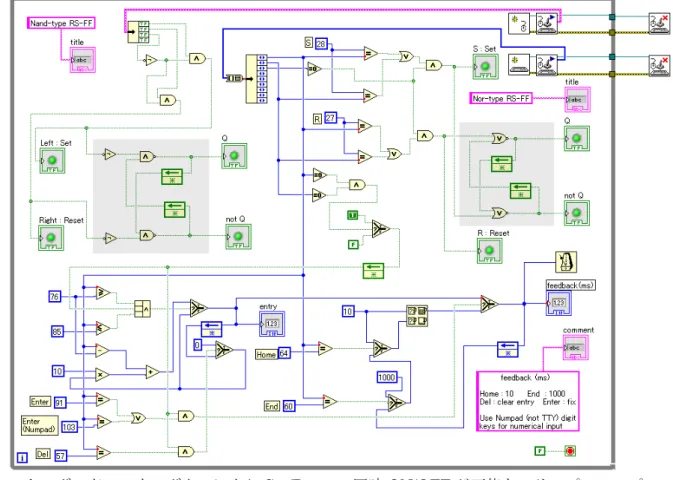This screenshot has width=673, height=480.
Task: Select the End label
Action: [272, 406]
